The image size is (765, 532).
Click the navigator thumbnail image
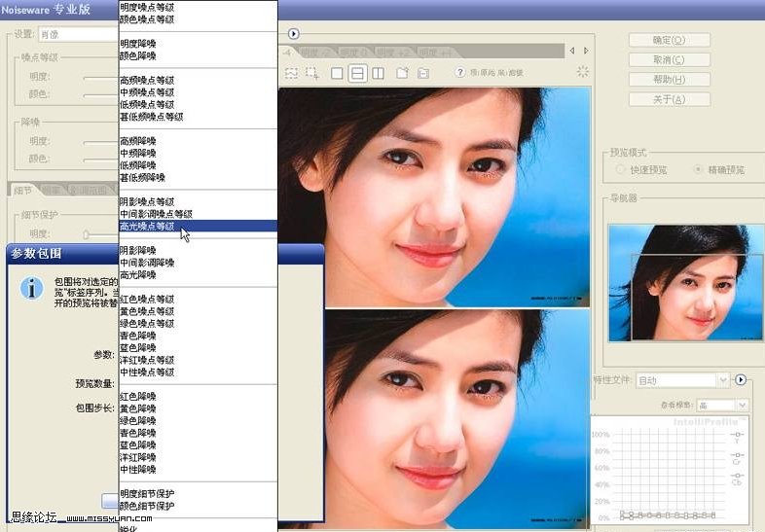coord(686,283)
